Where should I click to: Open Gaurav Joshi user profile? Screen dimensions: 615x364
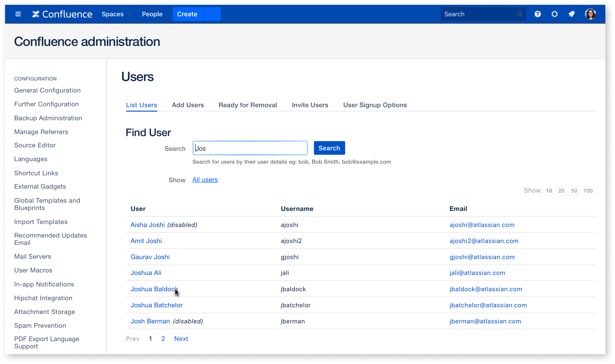coord(150,257)
